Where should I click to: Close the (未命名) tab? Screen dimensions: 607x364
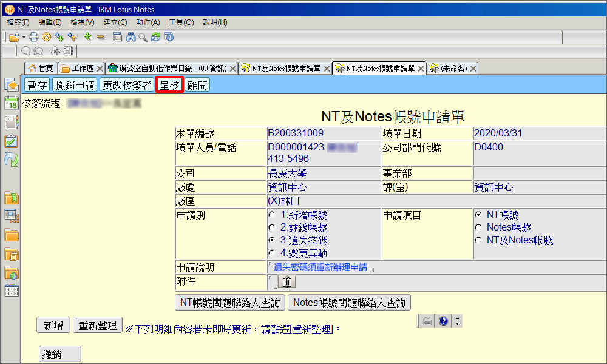pyautogui.click(x=473, y=69)
